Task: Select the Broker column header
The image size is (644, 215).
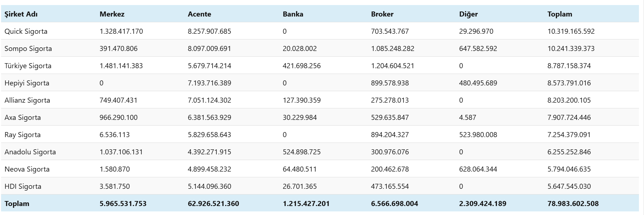Action: 382,14
